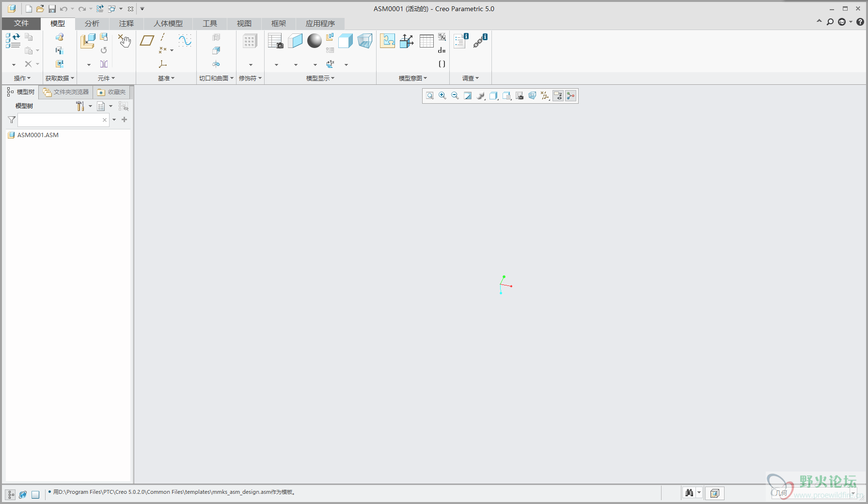The width and height of the screenshot is (868, 504).
Task: Click the Assemble component icon
Action: 88,41
